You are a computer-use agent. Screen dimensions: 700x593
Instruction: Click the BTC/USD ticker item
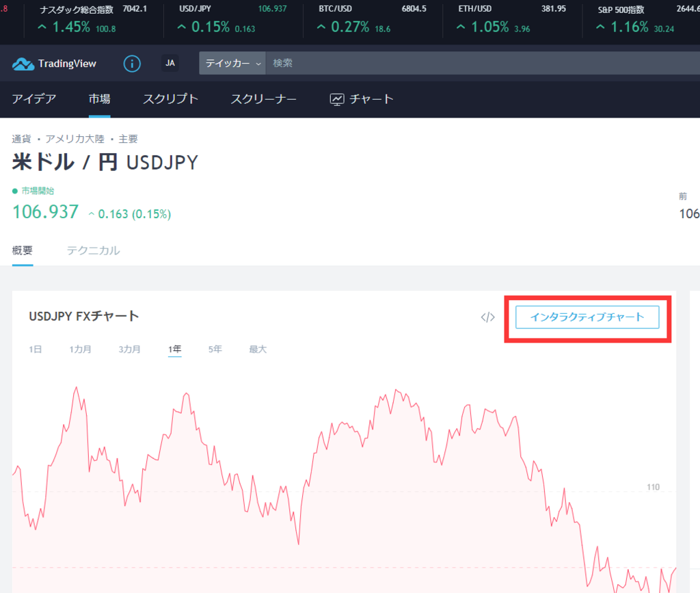coord(371,18)
